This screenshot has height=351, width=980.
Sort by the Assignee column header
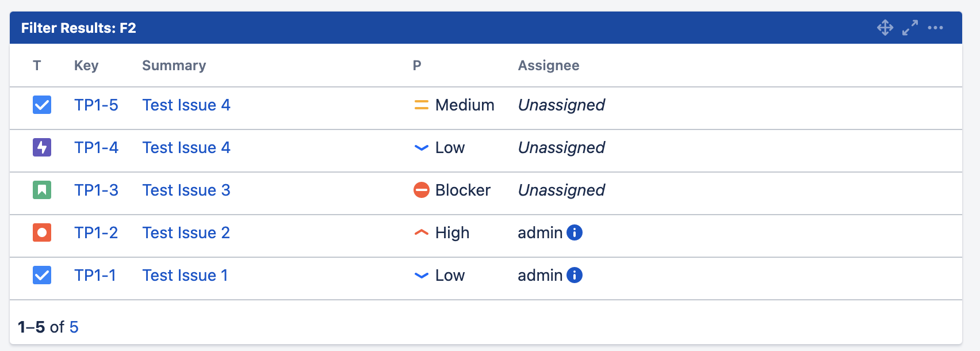[548, 66]
